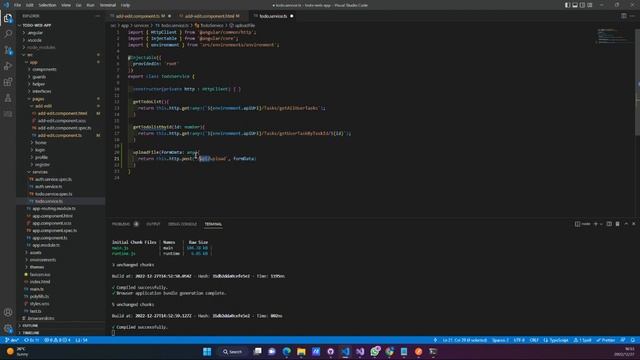This screenshot has width=640, height=360.
Task: Click Ln 21 cursor position in status bar
Action: click(464, 340)
